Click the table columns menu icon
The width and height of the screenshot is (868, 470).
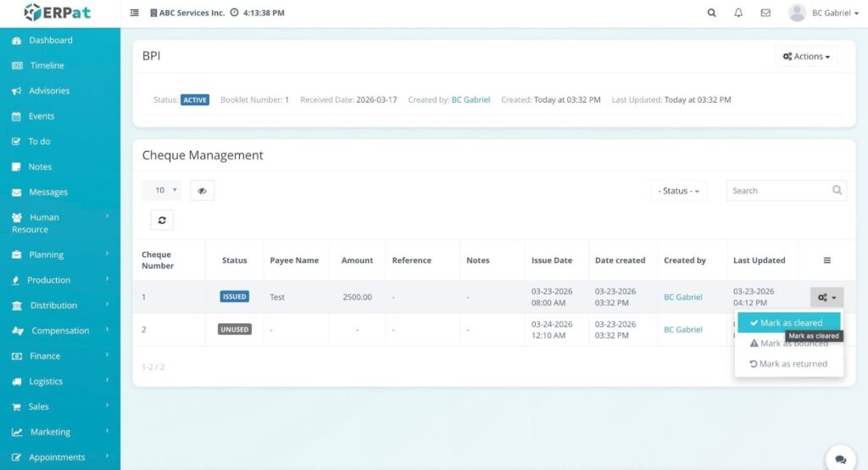click(826, 260)
